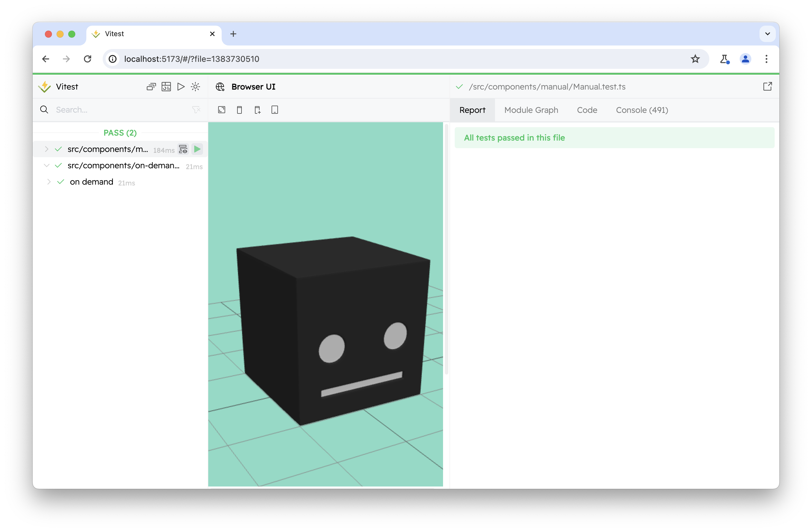The width and height of the screenshot is (812, 532).
Task: Run the Manual test file green play
Action: coord(197,149)
